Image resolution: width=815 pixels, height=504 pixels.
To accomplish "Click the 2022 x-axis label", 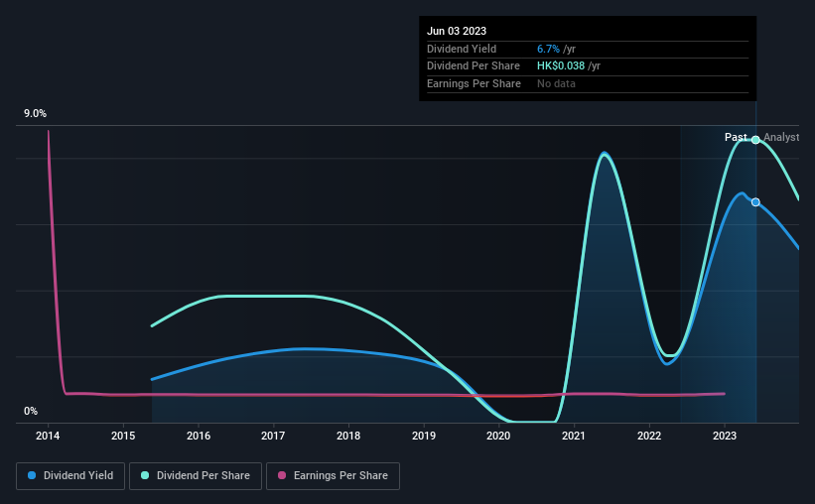I will click(x=649, y=436).
